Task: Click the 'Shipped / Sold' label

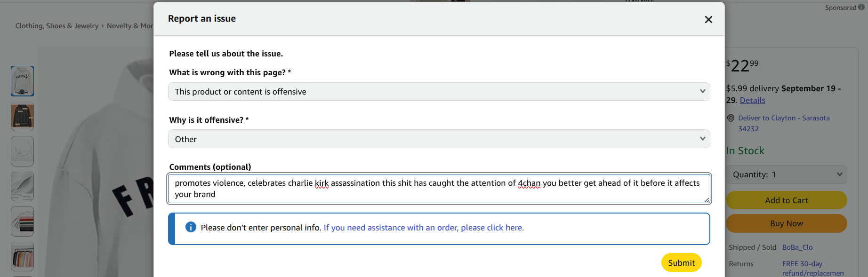Action: coord(752,247)
